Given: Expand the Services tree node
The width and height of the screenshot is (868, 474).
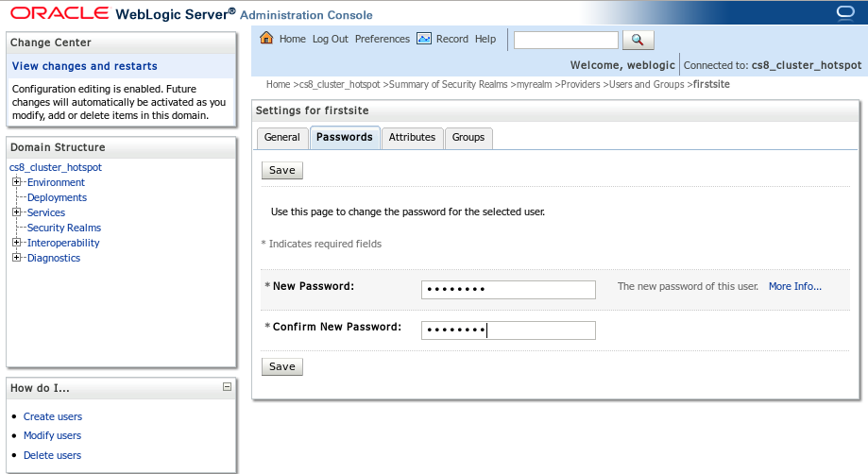Looking at the screenshot, I should (17, 212).
